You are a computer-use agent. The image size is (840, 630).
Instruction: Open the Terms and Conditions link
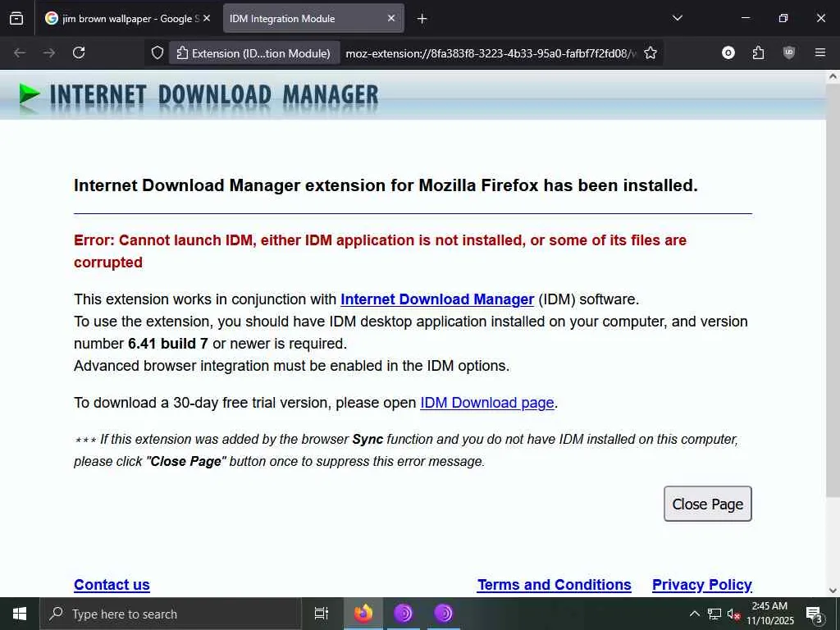coord(554,584)
